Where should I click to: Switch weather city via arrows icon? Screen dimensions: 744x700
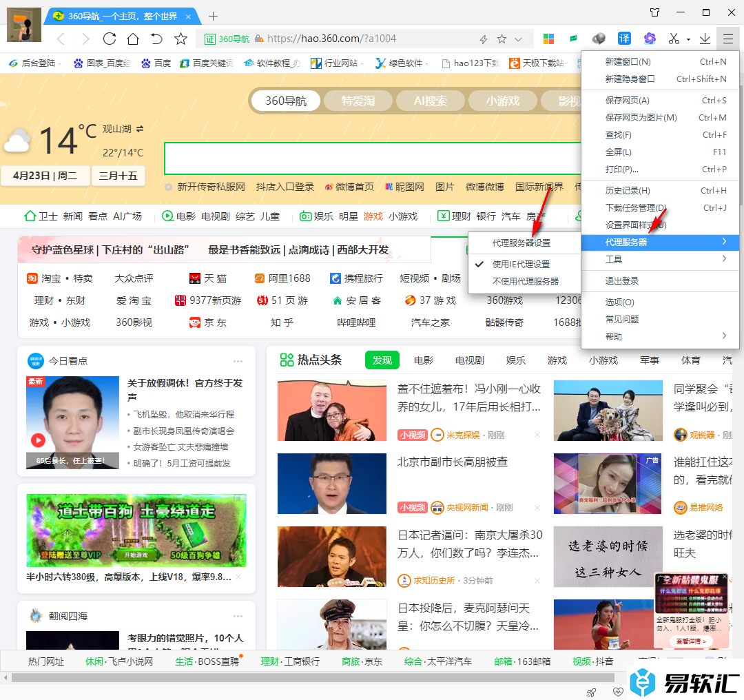tap(139, 129)
